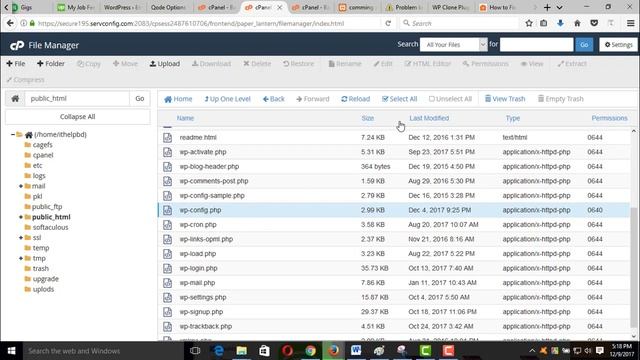Open the browser downloads arrow icon

click(x=560, y=23)
